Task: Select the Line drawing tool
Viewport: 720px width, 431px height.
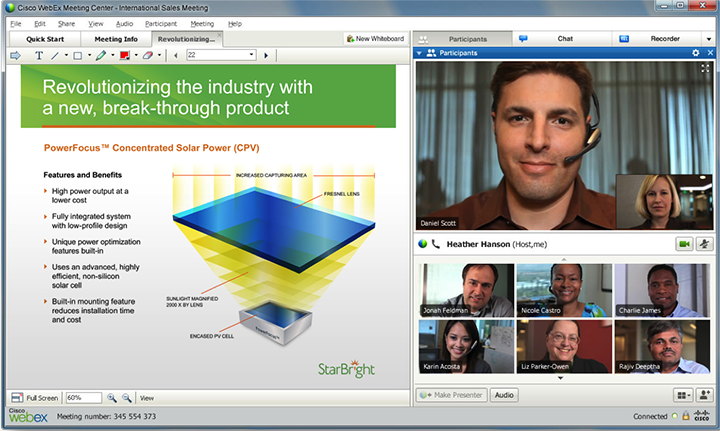Action: coord(55,56)
